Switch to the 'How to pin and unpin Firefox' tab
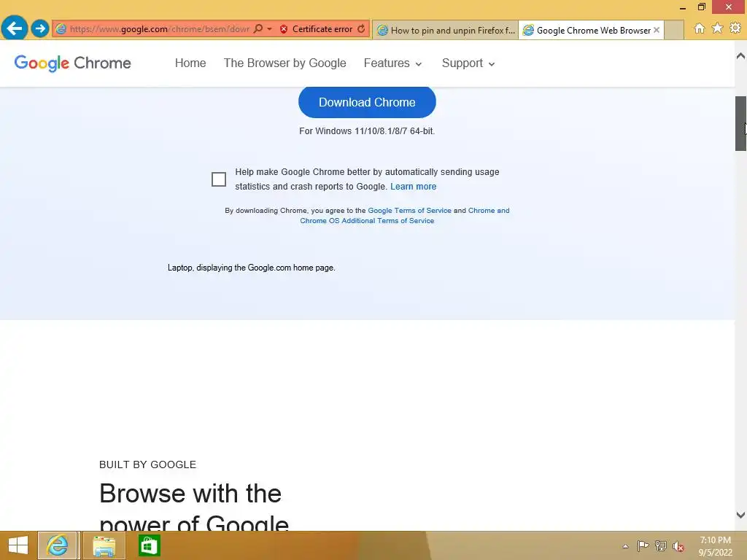The height and width of the screenshot is (560, 747). point(446,31)
